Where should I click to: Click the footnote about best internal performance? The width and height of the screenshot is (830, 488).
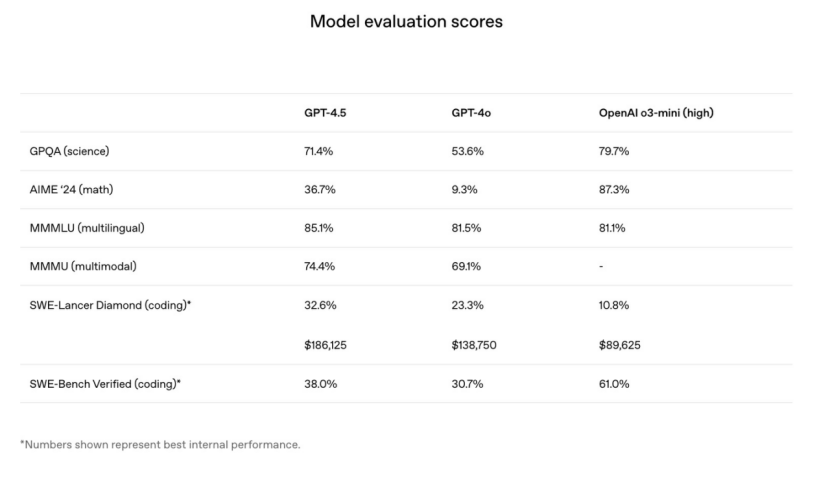160,444
